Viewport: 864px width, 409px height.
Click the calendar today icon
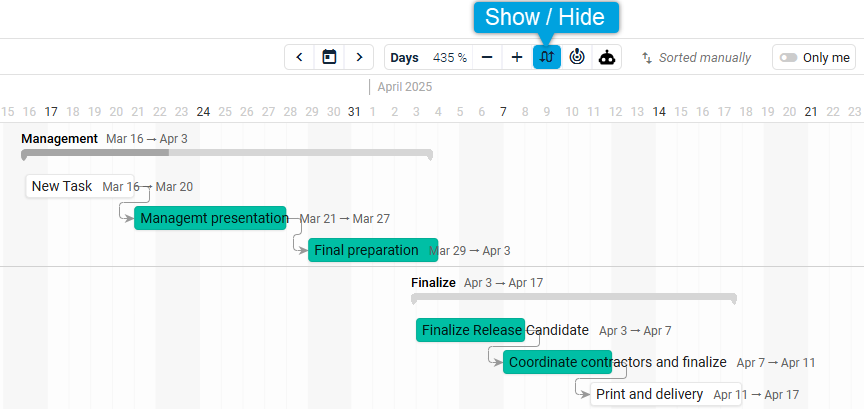(x=330, y=57)
